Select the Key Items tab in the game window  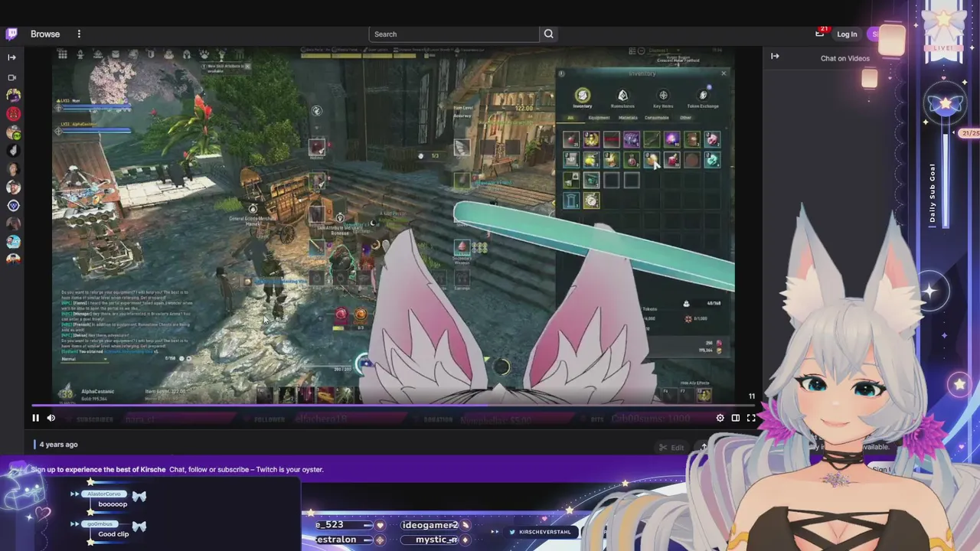[x=663, y=98]
